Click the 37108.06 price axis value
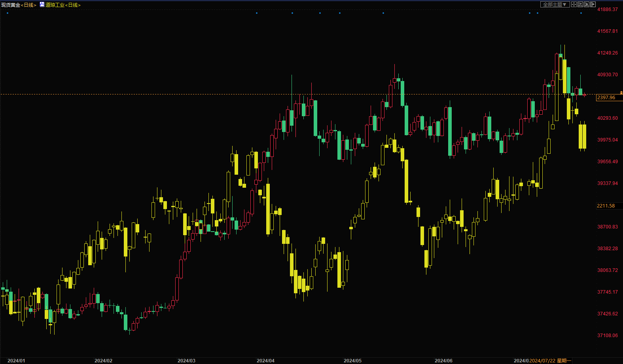The width and height of the screenshot is (623, 364). click(607, 336)
